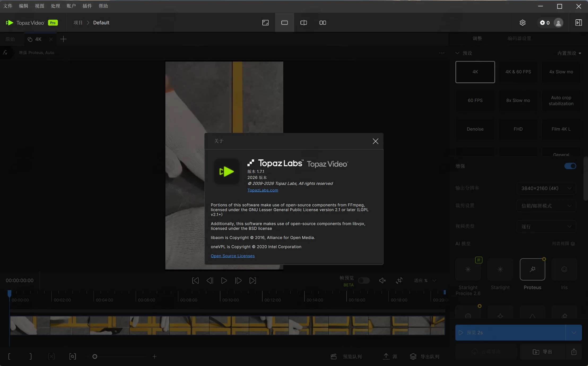Expand the 内置预设 dropdown
Viewport: 588px width, 366px height.
coord(569,53)
